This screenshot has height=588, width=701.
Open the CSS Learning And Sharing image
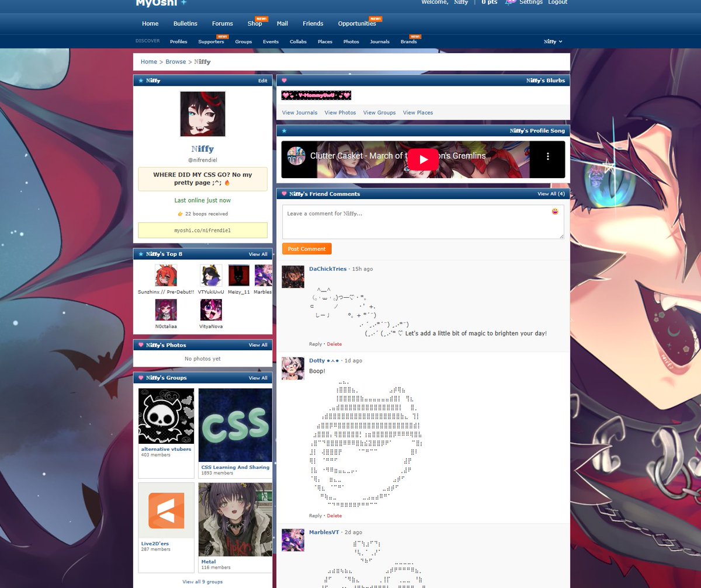pos(235,425)
